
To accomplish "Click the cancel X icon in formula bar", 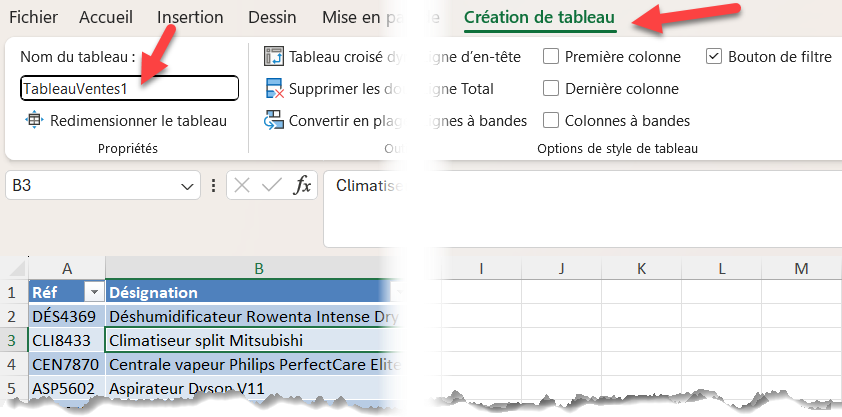I will [x=243, y=186].
